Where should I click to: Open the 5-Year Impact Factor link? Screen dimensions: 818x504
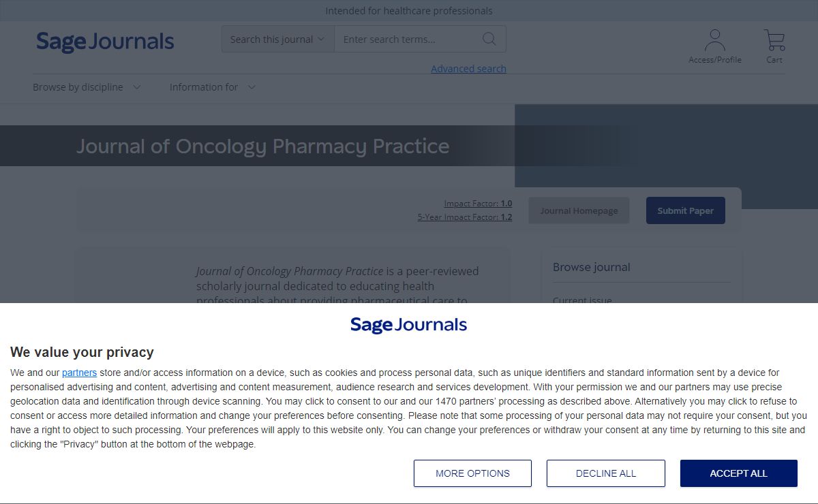[x=465, y=217]
